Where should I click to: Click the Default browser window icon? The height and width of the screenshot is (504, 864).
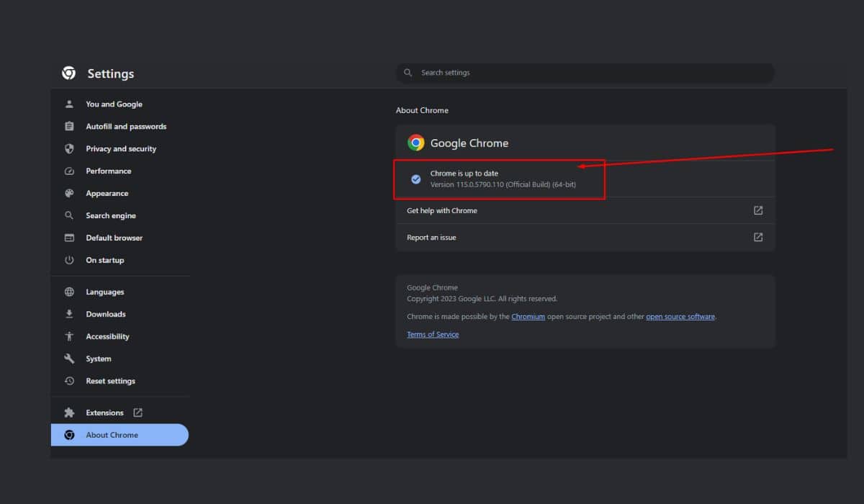click(x=69, y=238)
